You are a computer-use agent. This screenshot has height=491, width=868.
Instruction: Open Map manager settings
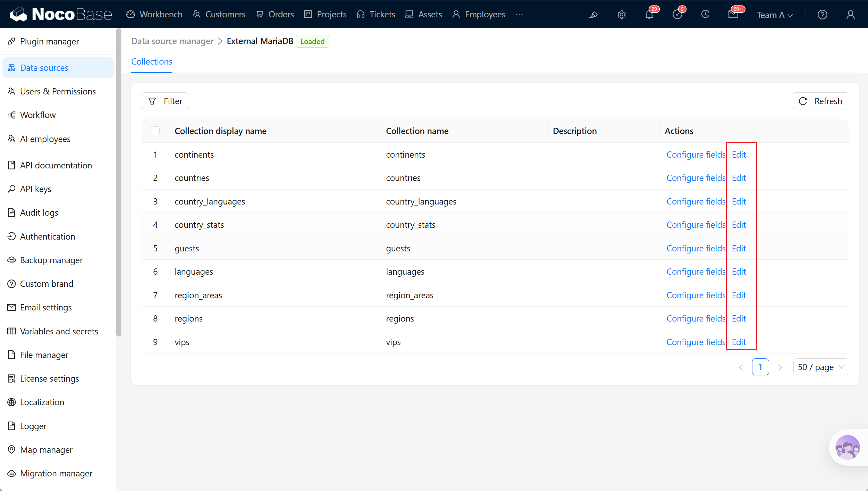58,450
